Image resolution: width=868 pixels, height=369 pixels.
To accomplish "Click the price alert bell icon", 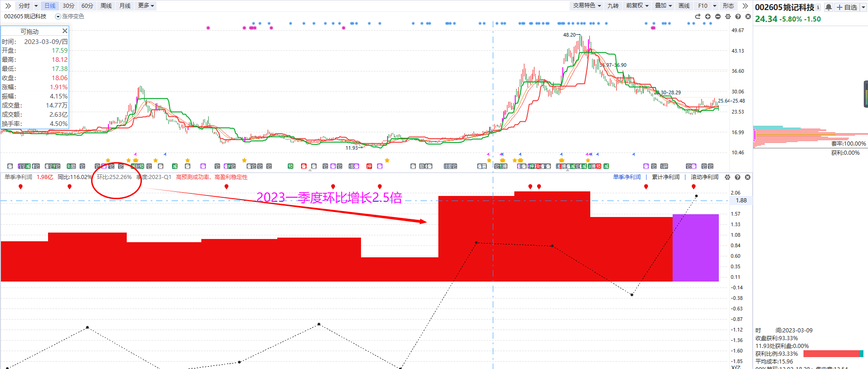I will 828,7.
